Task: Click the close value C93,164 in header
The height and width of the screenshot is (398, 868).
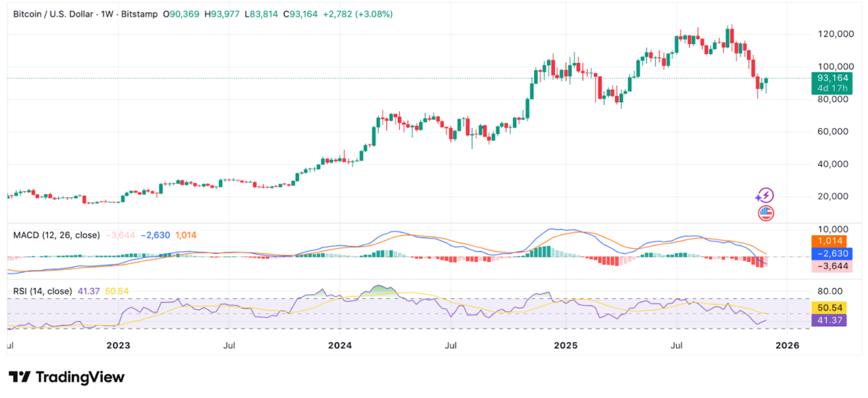Action: click(300, 14)
